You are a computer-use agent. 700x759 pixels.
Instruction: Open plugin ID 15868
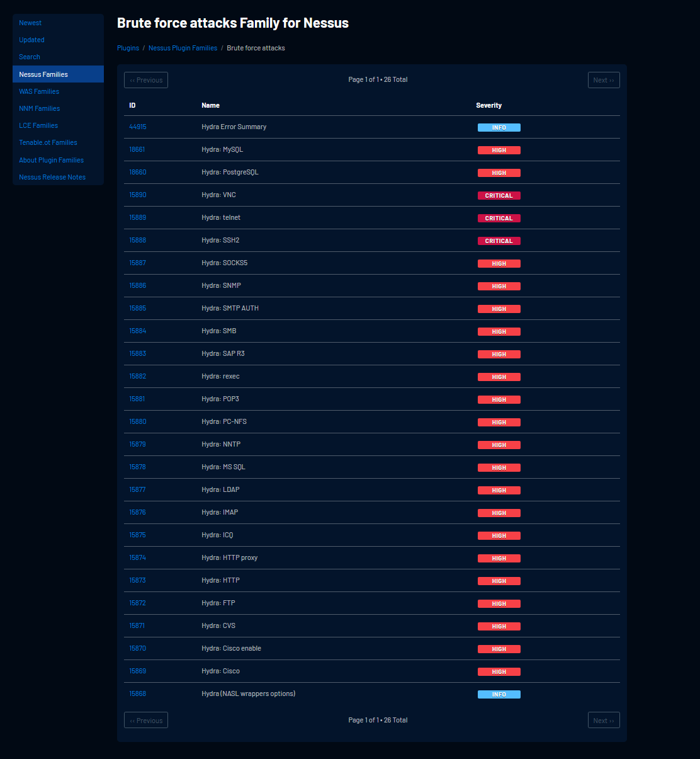pos(138,693)
